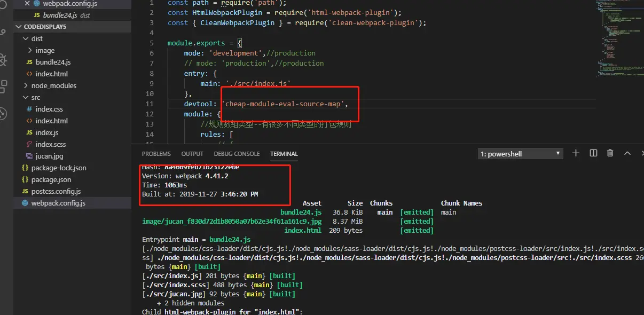
Task: Open package.json file
Action: [72, 179]
